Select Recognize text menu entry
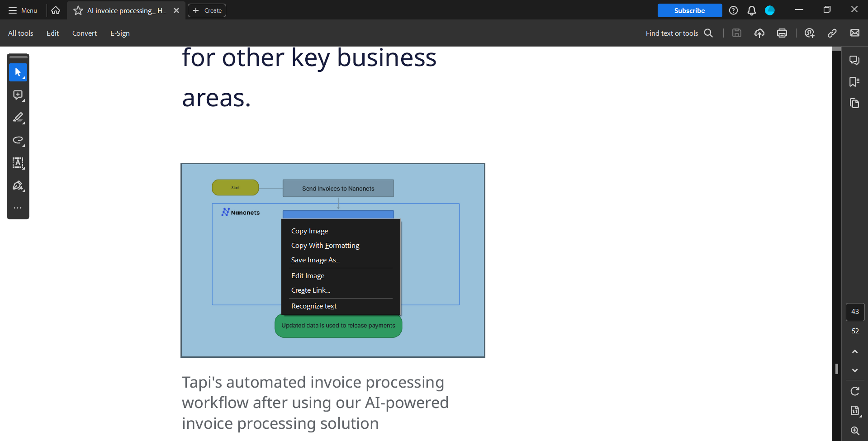Screen dimensions: 868x441 (x=313, y=306)
